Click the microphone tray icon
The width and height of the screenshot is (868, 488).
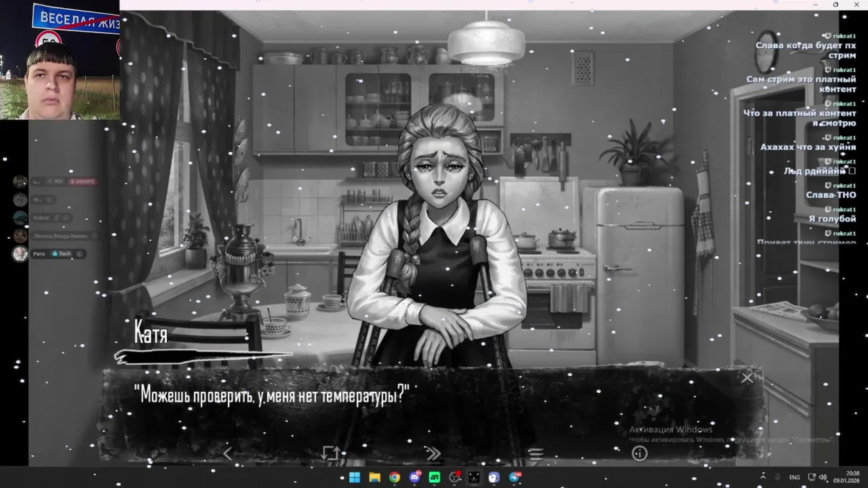[777, 477]
